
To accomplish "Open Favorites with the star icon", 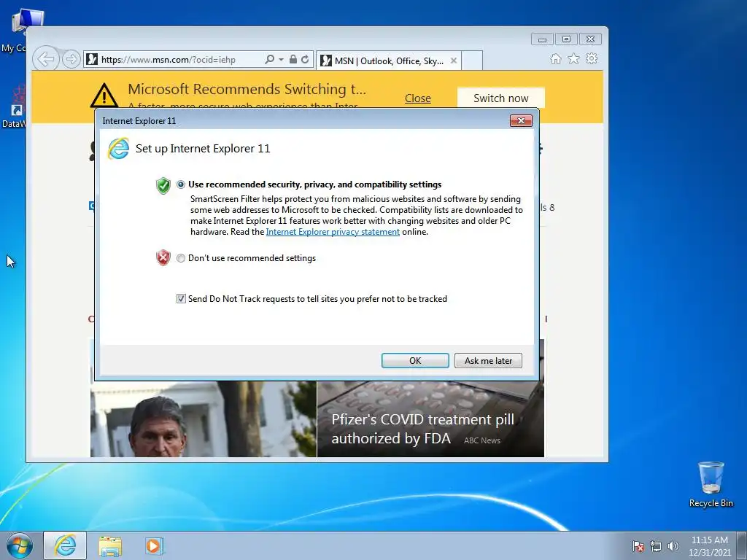I will 573,58.
